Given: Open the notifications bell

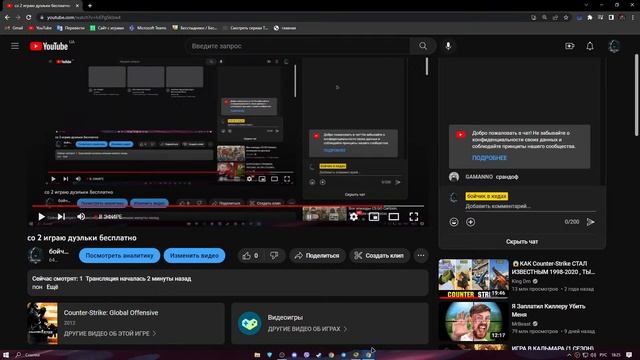Looking at the screenshot, I should point(590,46).
